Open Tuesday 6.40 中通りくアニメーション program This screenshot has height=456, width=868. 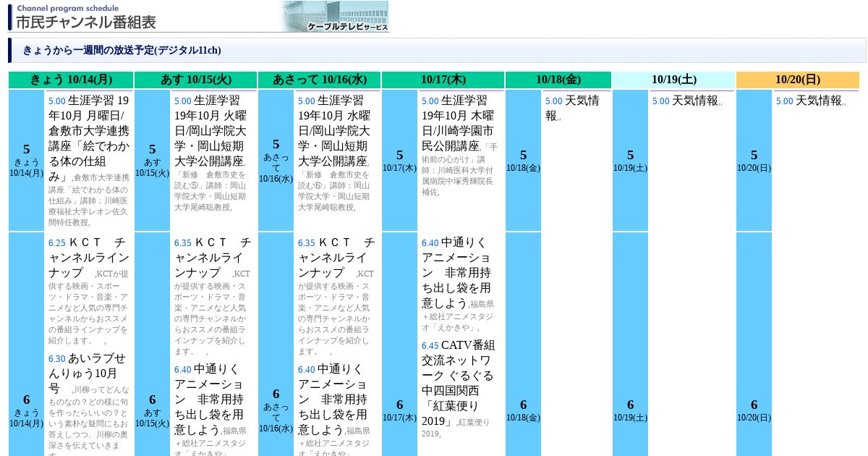(211, 400)
